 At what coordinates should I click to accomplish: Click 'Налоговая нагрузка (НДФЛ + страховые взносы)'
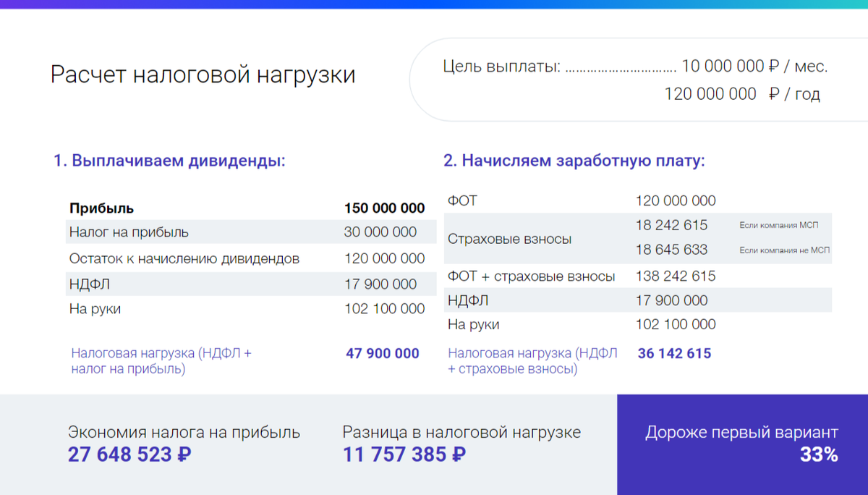tap(533, 361)
